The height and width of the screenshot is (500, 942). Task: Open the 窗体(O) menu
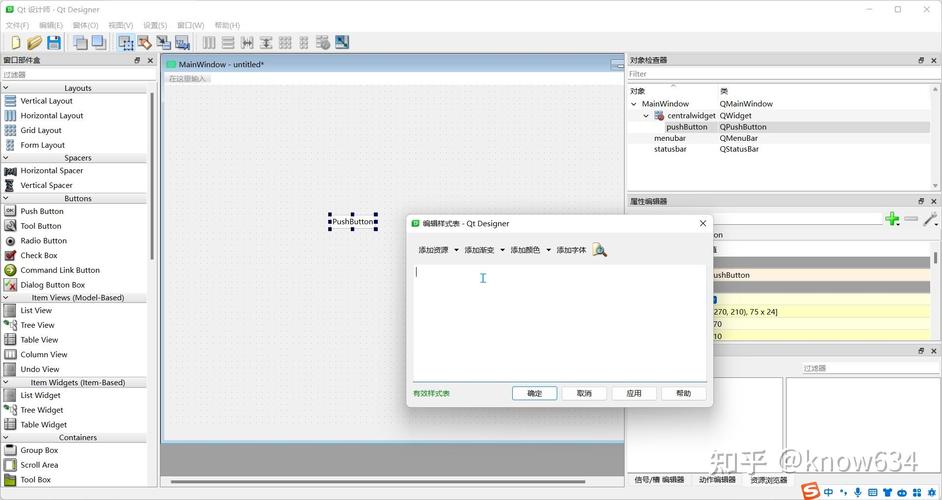tap(85, 25)
